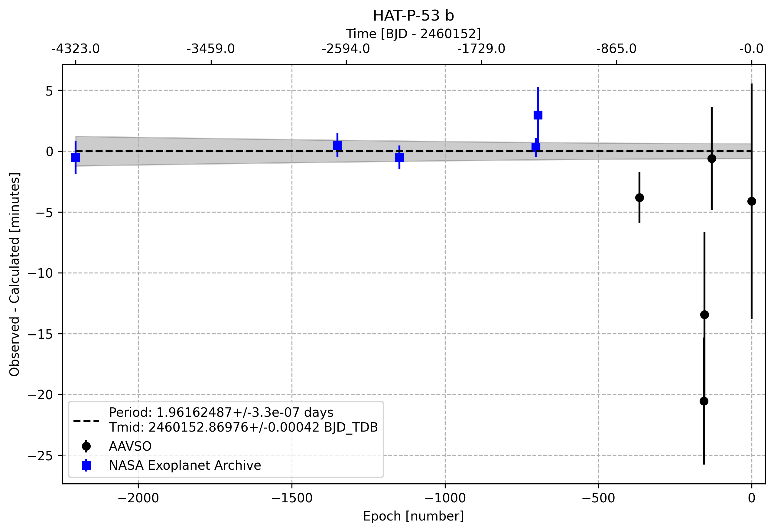774x532 pixels.
Task: Click the "NASA Exoplanet Archive" legend label
Action: 185,465
